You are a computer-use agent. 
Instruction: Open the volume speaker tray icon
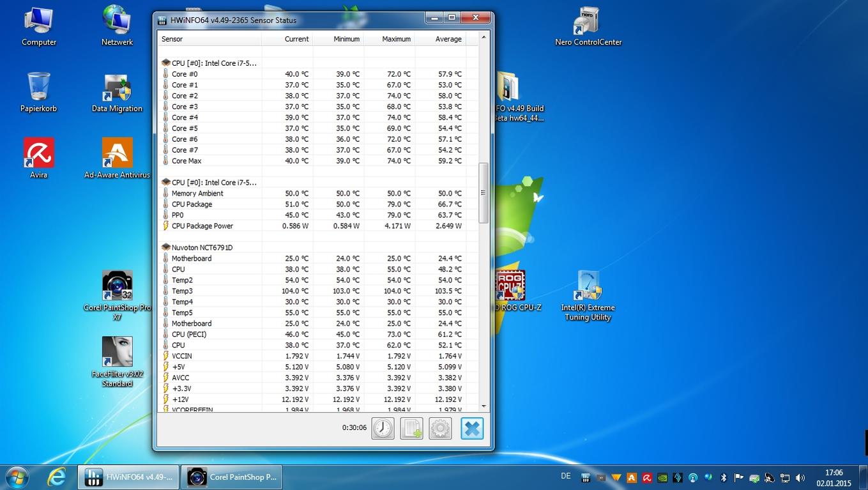click(x=800, y=477)
